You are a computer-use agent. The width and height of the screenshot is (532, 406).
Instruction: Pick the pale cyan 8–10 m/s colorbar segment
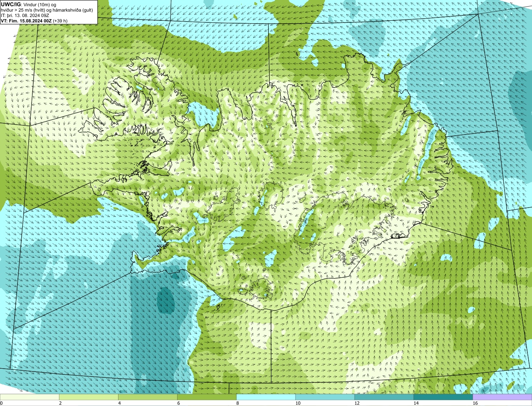click(x=266, y=397)
